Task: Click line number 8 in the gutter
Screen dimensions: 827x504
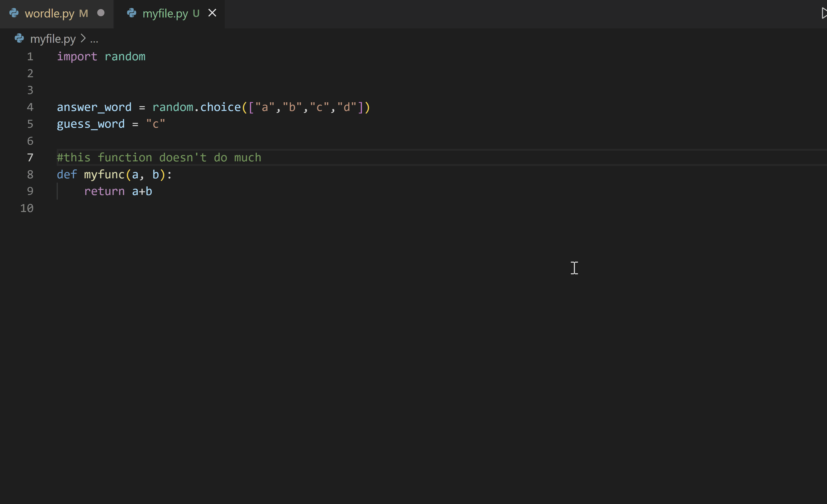Action: point(30,174)
